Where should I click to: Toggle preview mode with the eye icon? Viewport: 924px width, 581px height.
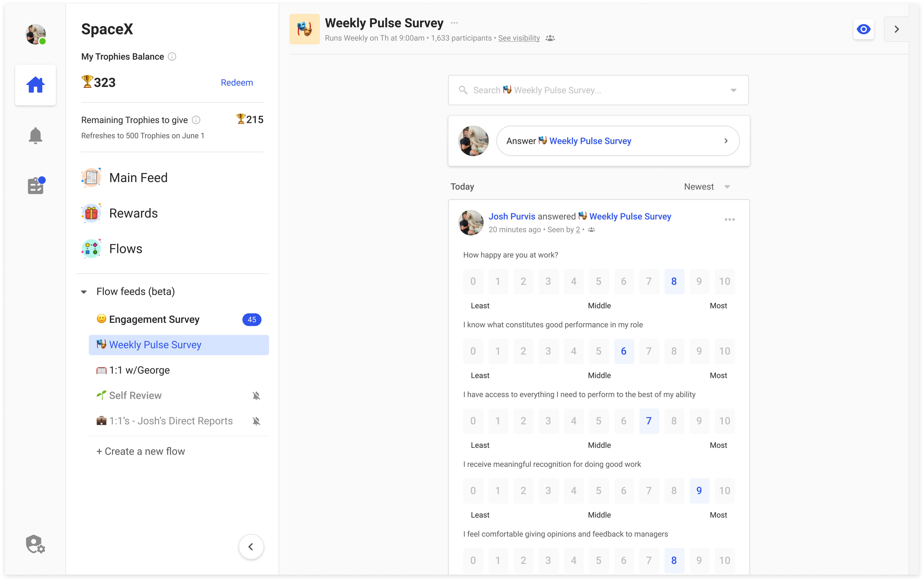864,29
